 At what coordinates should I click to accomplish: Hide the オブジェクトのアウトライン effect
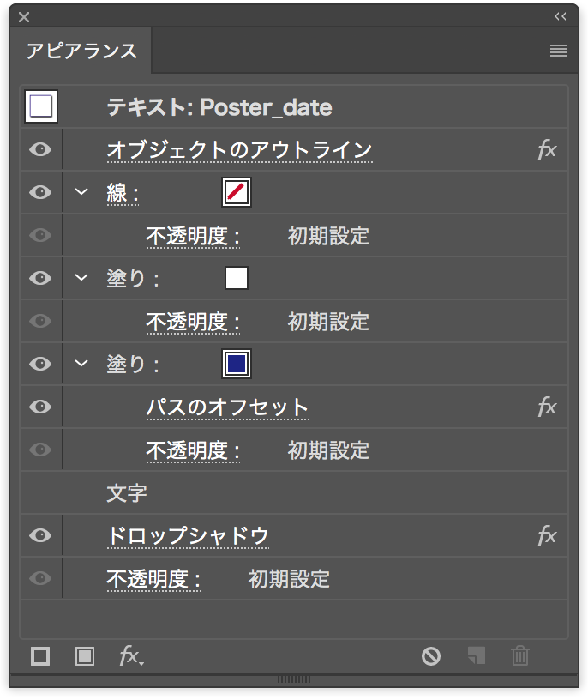pos(40,149)
